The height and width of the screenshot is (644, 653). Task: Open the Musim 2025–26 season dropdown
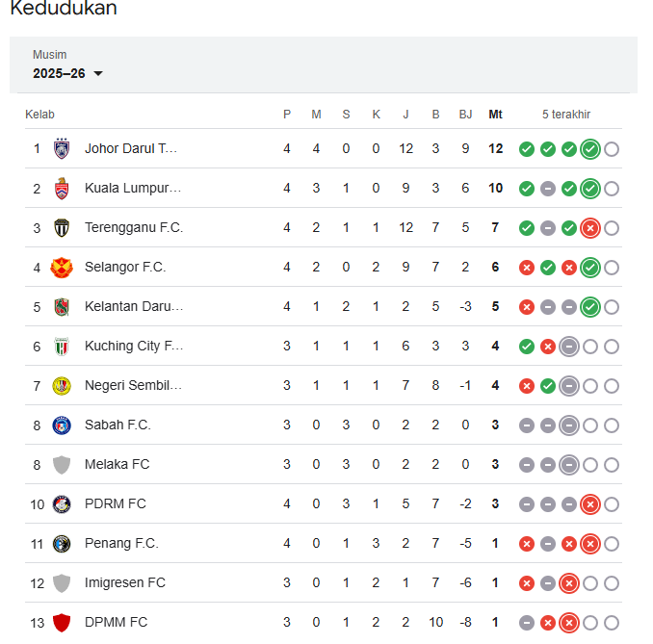67,64
